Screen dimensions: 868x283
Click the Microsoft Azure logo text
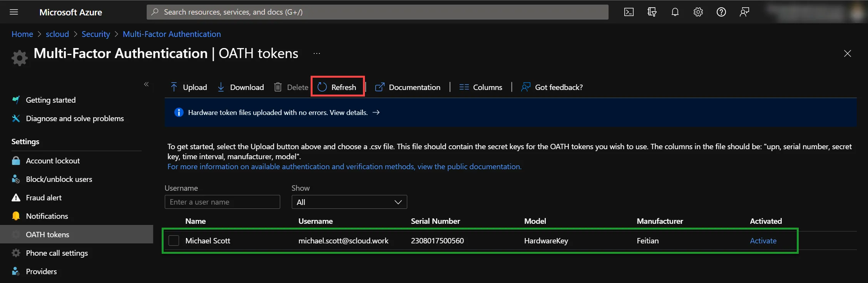pyautogui.click(x=71, y=12)
